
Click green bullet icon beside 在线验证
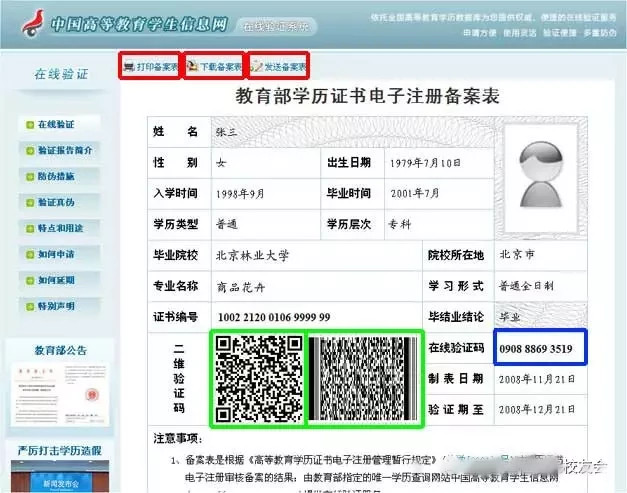click(x=30, y=125)
